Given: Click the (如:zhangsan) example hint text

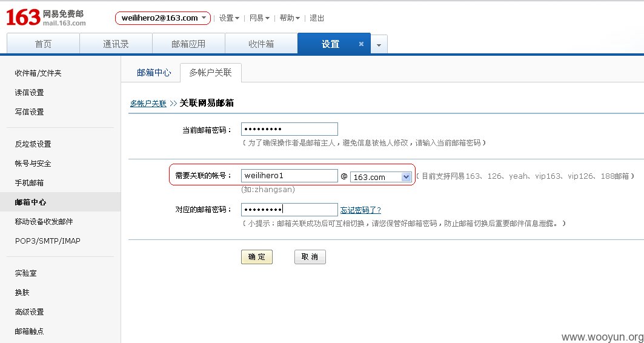Looking at the screenshot, I should (268, 189).
